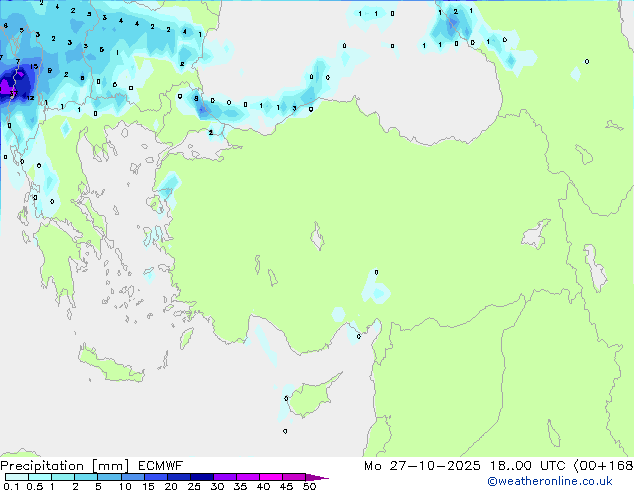Click the '50' legend tick label
The image size is (634, 490).
click(309, 486)
